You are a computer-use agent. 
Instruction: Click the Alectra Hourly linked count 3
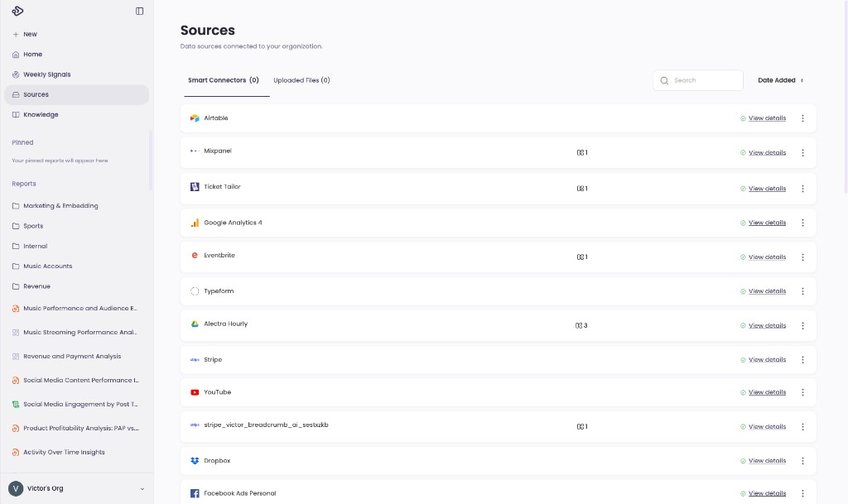click(x=581, y=325)
